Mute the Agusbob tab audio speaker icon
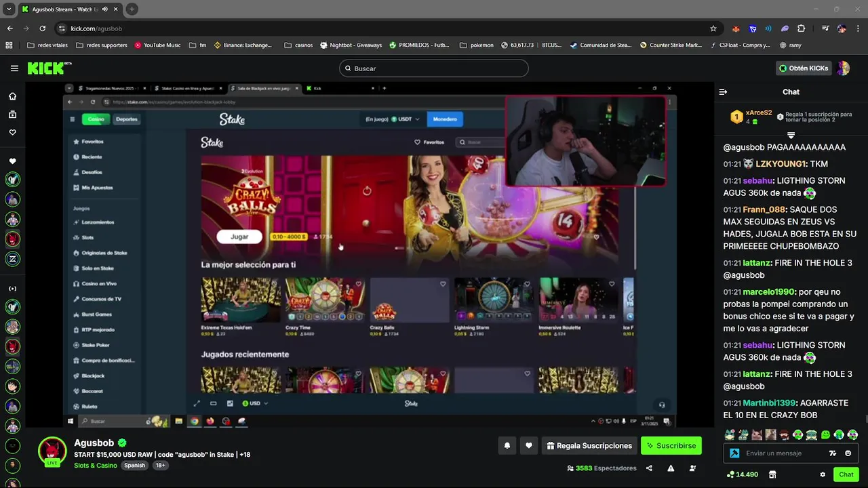Screen dimensions: 868x488 pyautogui.click(x=104, y=9)
